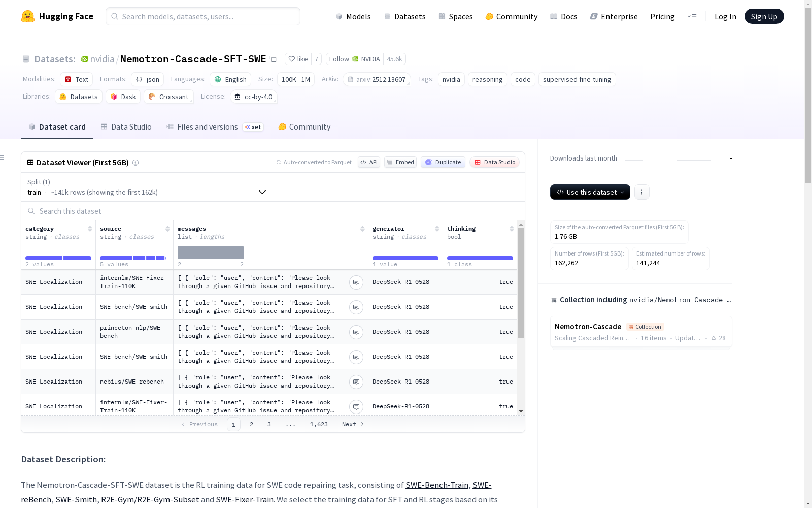812x508 pixels.
Task: Select the 100K - 1M size tag
Action: (296, 80)
